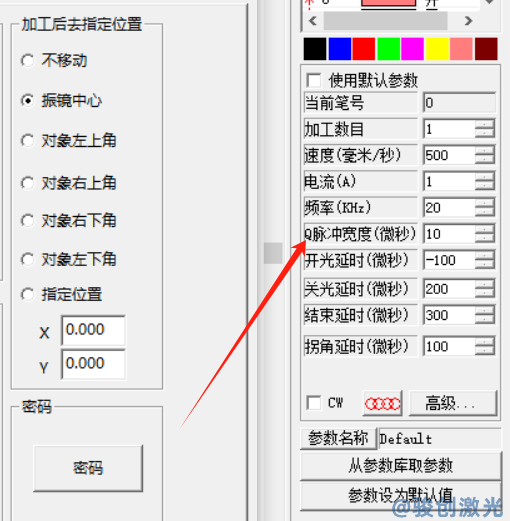Choose 对象左上角 as end position
Viewport: 510px width, 521px height.
[27, 140]
